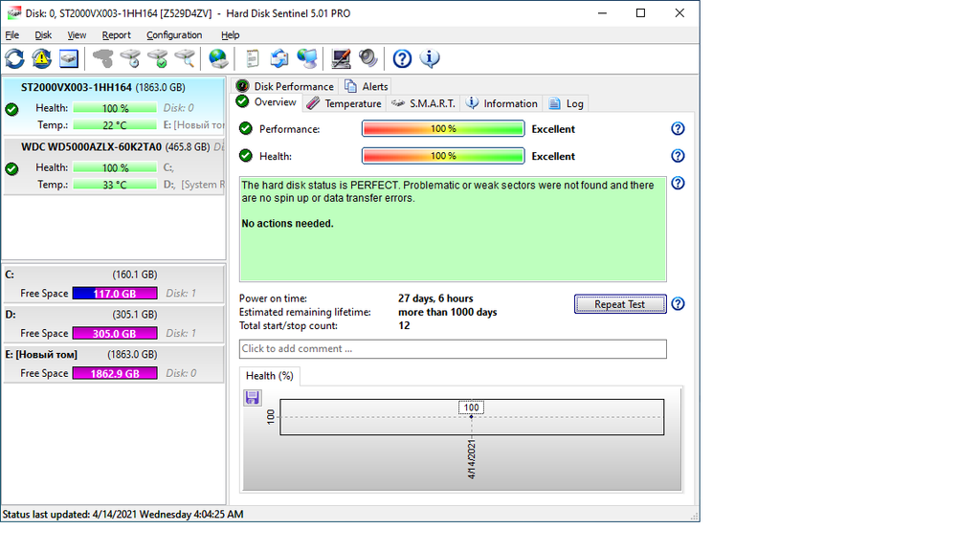The width and height of the screenshot is (980, 551).
Task: Open the View menu
Action: [77, 35]
